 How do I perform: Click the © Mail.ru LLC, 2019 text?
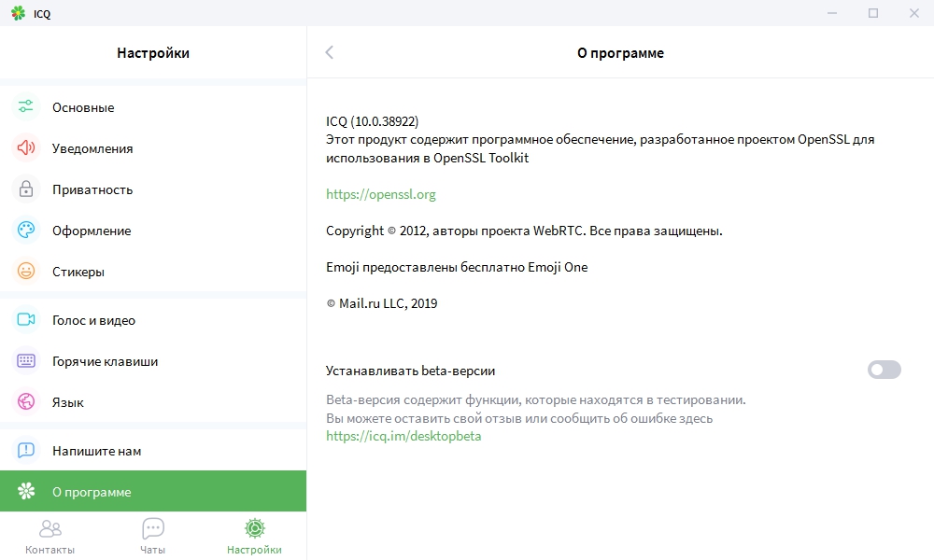[x=382, y=303]
